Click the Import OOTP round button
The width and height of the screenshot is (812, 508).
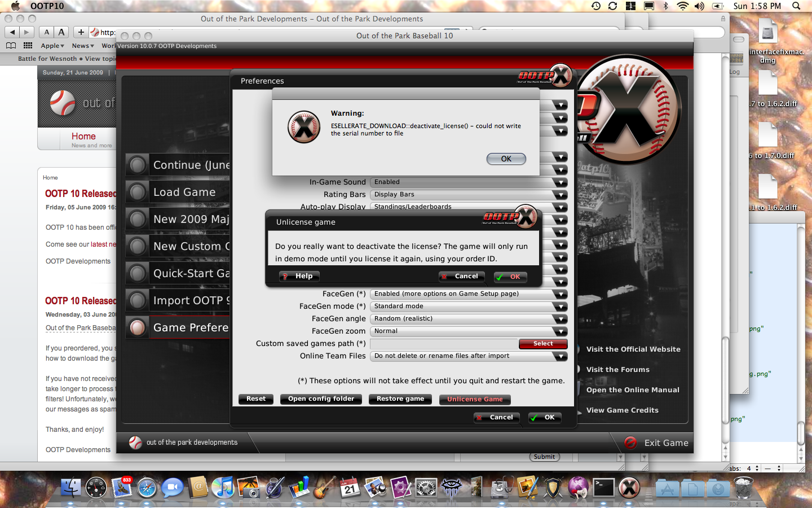point(137,300)
